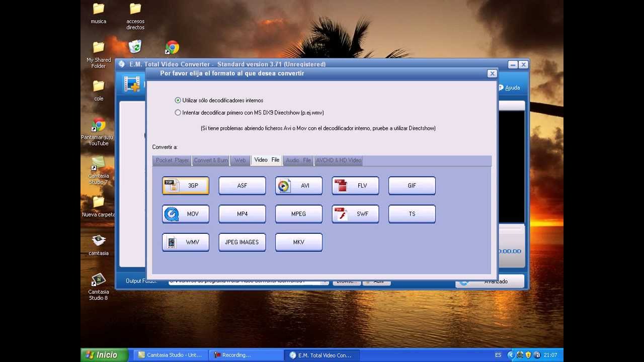Switch to Camtasia Studio taskbar window
This screenshot has width=644, height=362.
171,355
